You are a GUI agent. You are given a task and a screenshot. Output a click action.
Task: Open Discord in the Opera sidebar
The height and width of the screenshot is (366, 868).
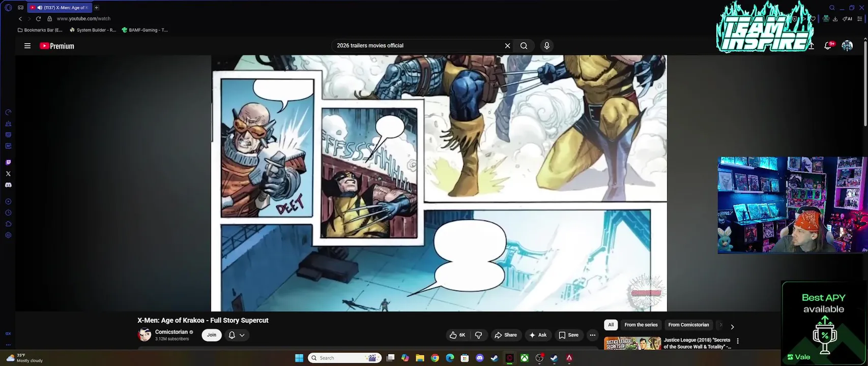click(8, 185)
